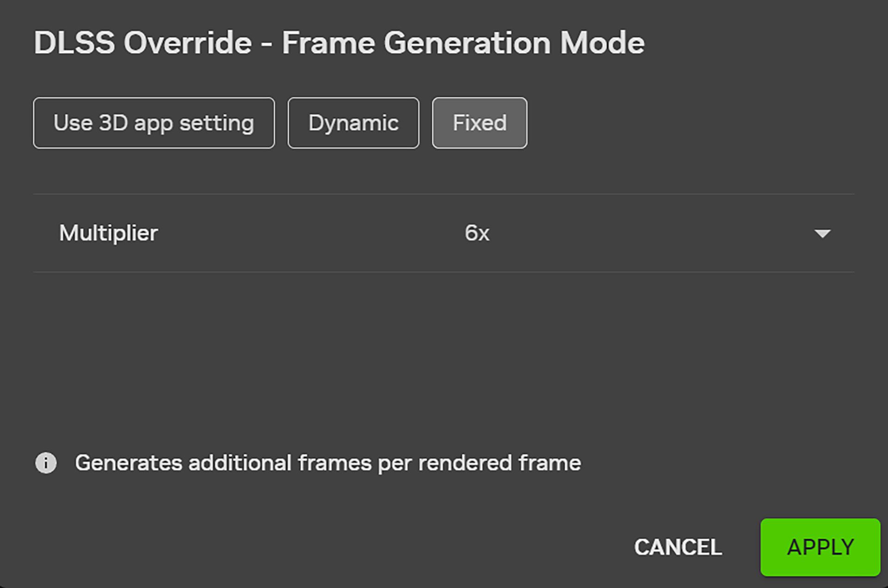This screenshot has height=588, width=888.
Task: Click the 'Generates additional frames' description text
Action: coord(328,463)
